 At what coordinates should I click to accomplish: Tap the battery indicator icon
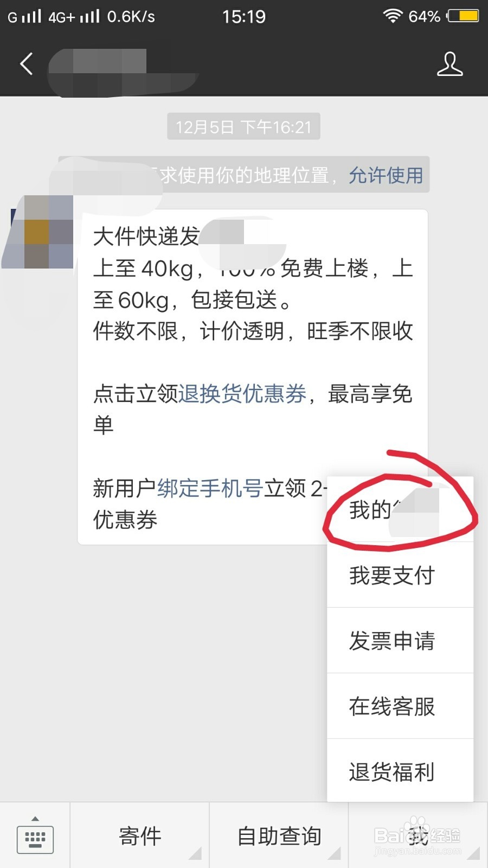[x=463, y=16]
